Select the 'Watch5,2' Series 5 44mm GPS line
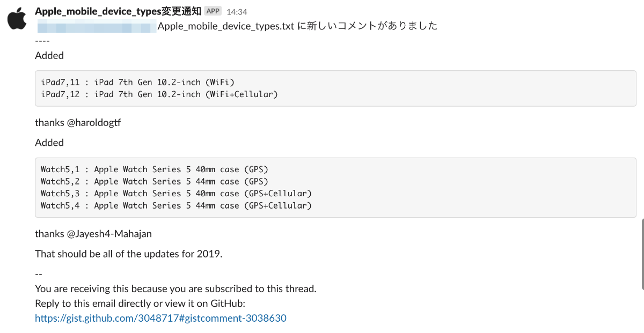644x333 pixels. point(155,181)
